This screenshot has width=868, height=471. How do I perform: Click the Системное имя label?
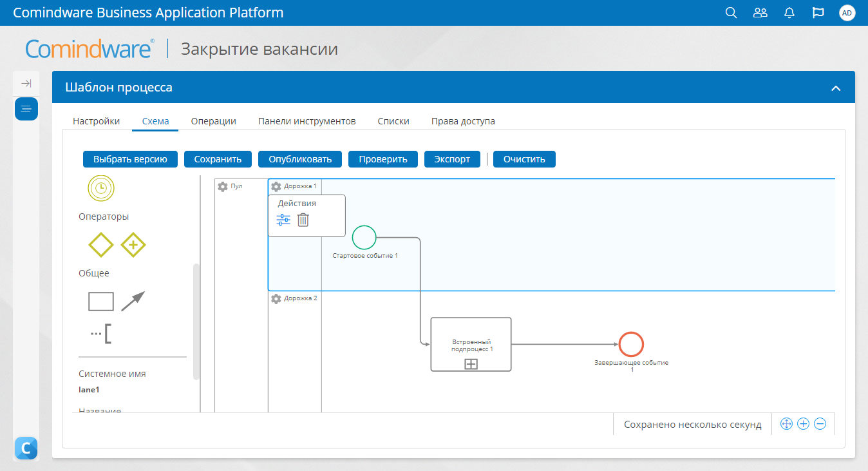pos(112,374)
